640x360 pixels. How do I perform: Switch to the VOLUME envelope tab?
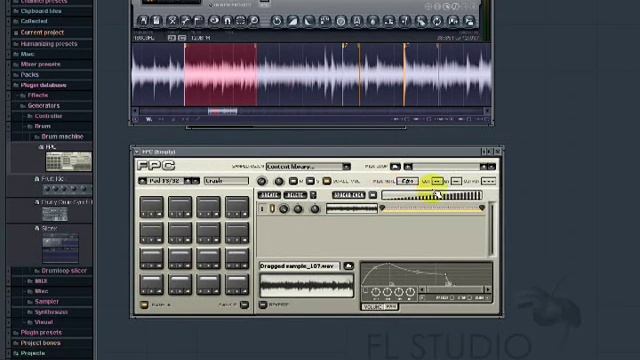373,307
